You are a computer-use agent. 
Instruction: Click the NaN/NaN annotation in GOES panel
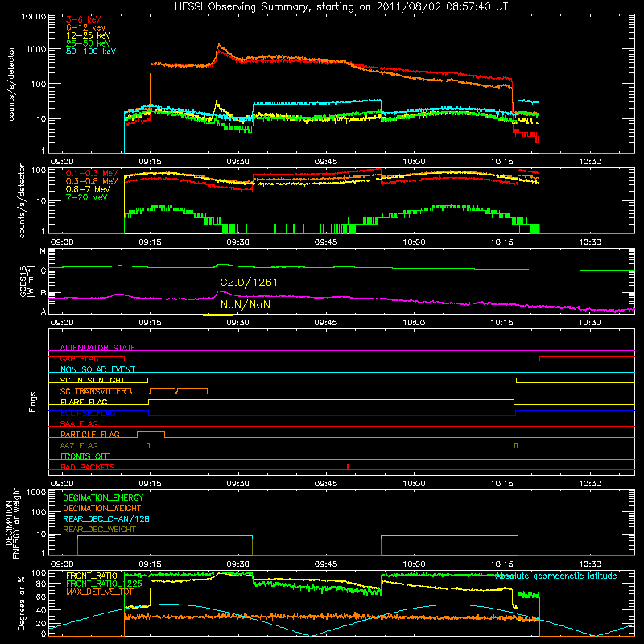[246, 304]
